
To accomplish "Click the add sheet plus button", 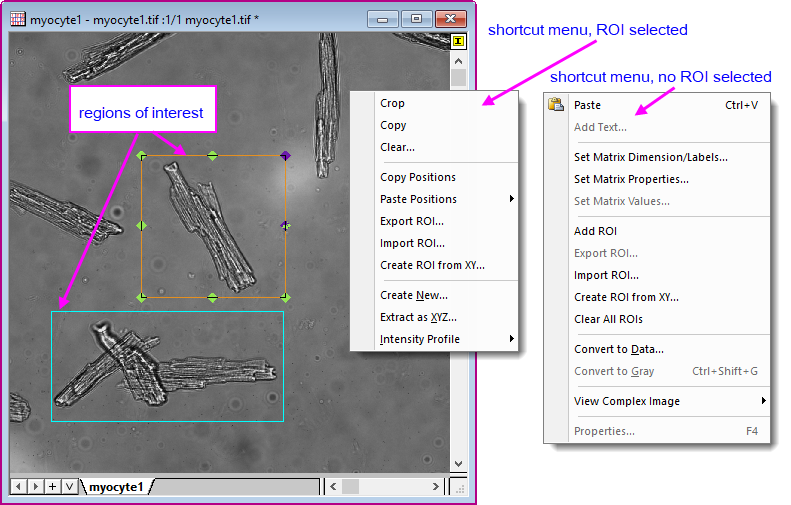I will 52,486.
